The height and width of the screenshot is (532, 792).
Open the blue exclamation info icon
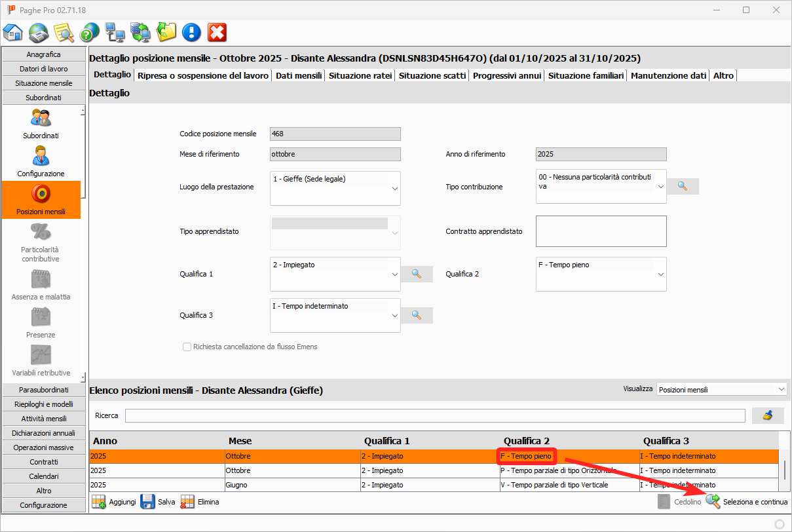pyautogui.click(x=191, y=32)
